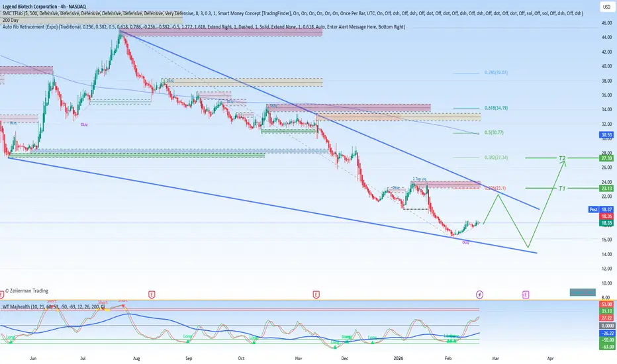
Task: Select the 200 Day indicator legend
Action: pyautogui.click(x=10, y=20)
